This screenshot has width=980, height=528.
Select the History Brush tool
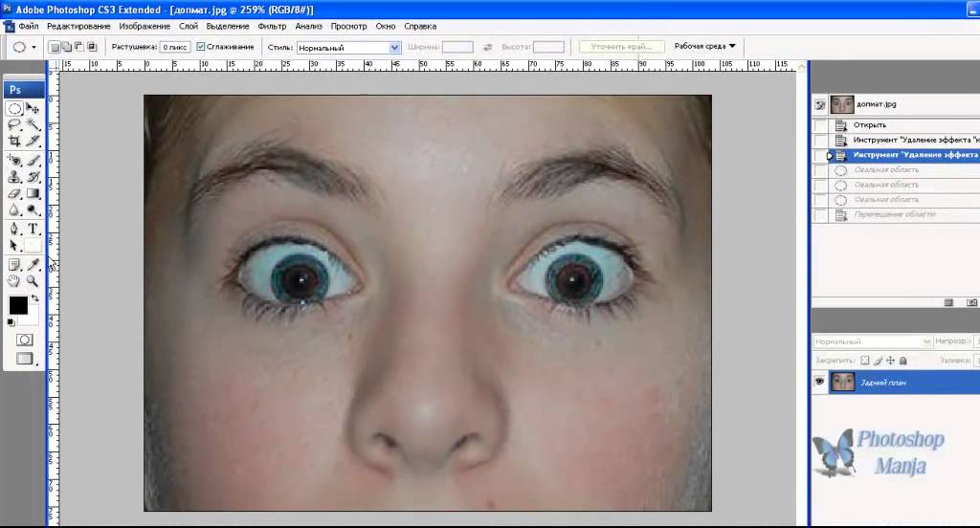click(x=33, y=177)
